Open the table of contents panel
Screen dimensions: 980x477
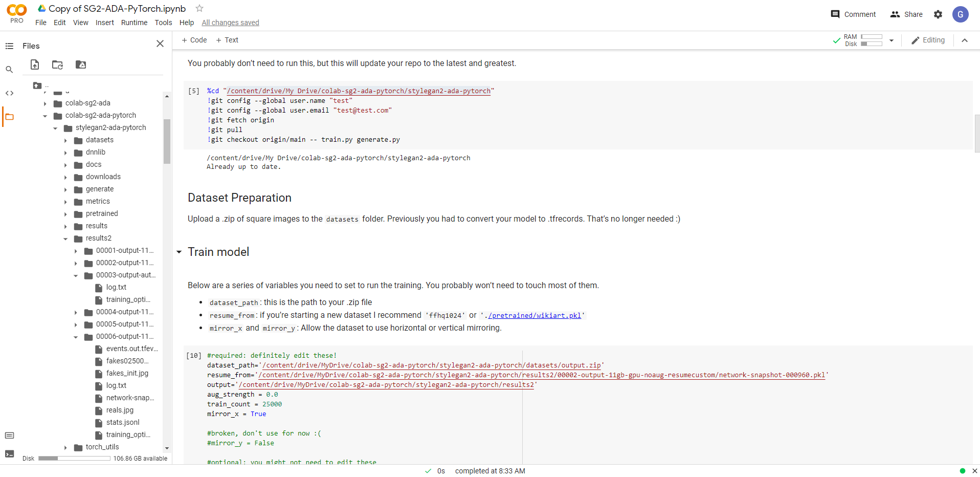(x=9, y=46)
